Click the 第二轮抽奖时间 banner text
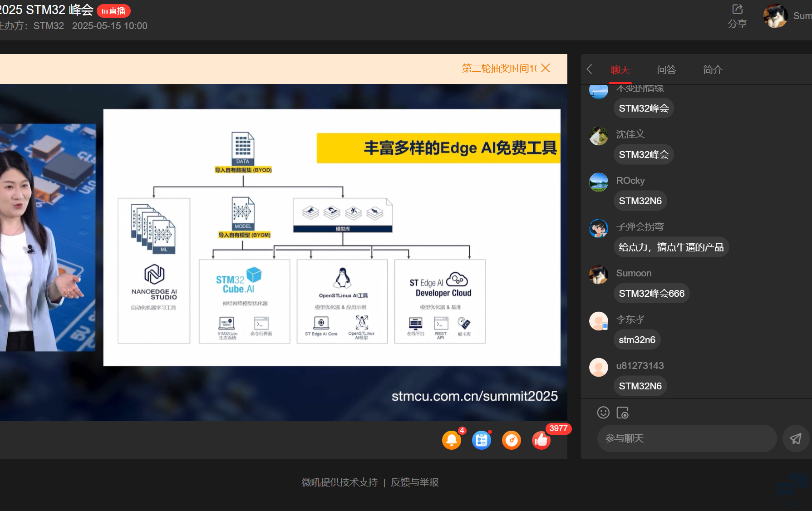The height and width of the screenshot is (511, 812). 499,68
